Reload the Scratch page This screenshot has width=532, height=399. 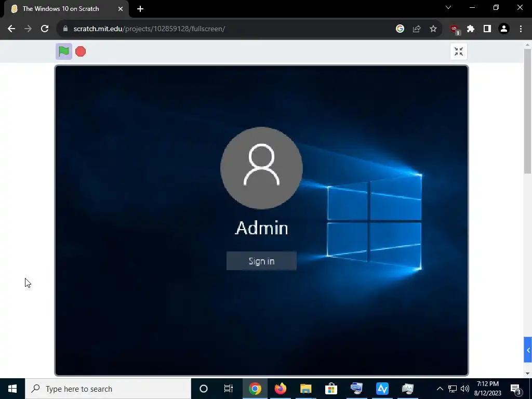click(45, 29)
